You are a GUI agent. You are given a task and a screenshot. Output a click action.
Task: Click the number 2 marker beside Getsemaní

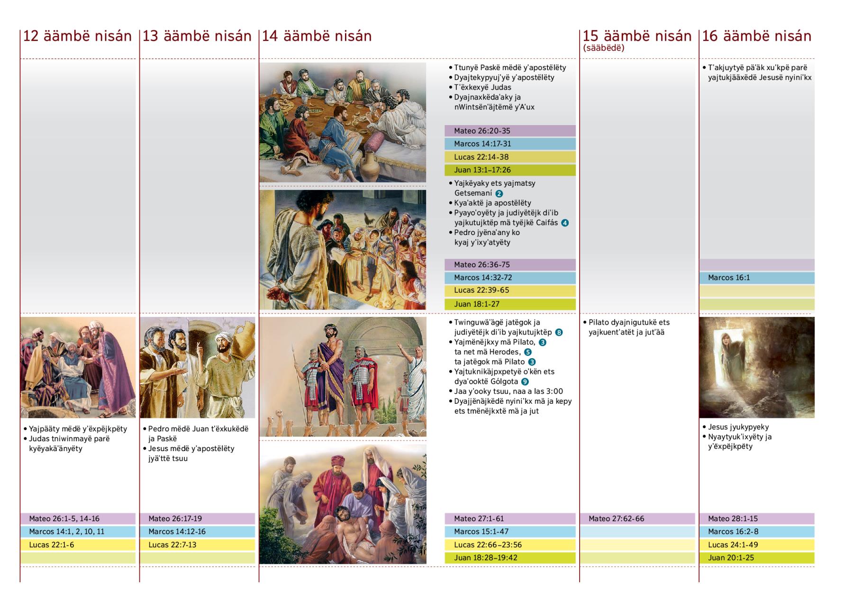pyautogui.click(x=499, y=193)
